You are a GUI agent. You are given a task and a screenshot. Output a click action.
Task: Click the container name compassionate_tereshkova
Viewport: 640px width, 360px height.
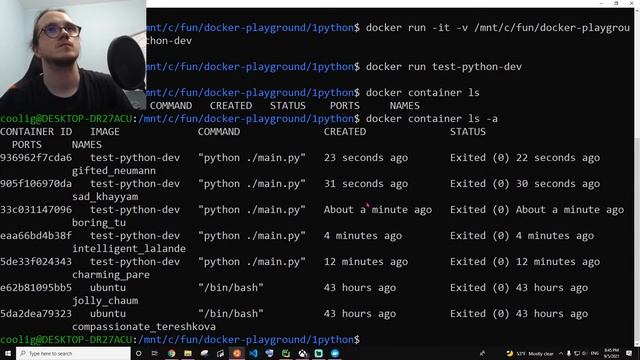coord(144,327)
